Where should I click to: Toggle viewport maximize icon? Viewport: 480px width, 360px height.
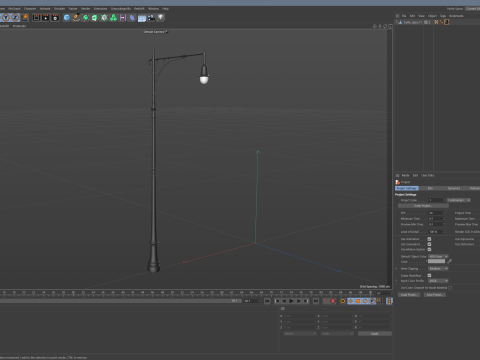click(390, 26)
